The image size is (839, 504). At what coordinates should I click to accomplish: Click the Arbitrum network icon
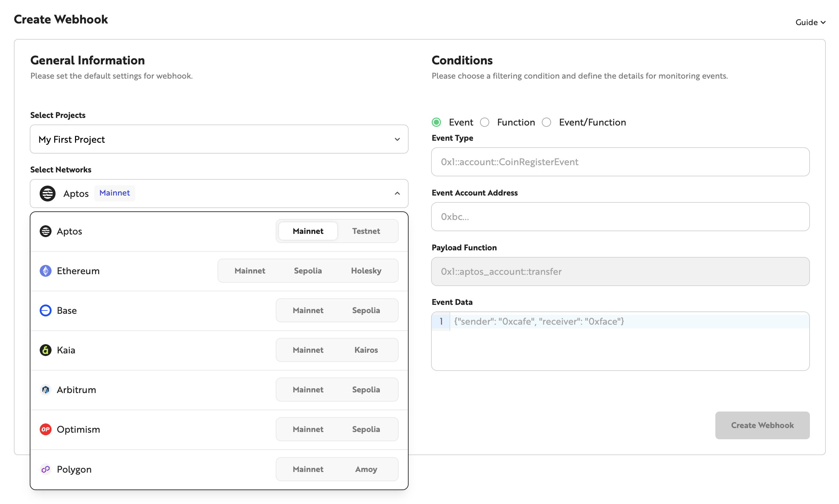[46, 389]
